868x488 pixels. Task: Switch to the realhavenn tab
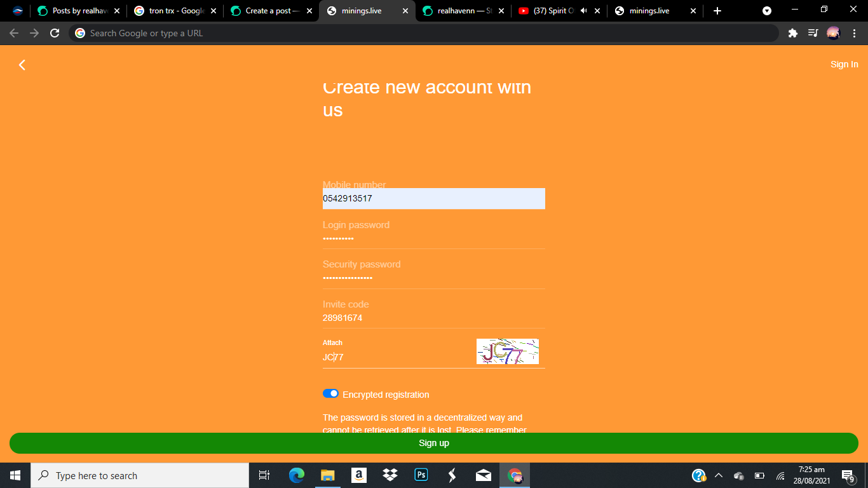[x=461, y=10]
